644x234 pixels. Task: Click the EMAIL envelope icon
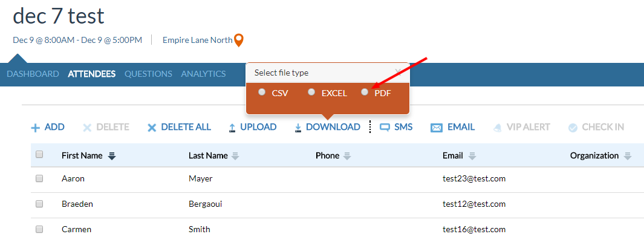click(436, 128)
